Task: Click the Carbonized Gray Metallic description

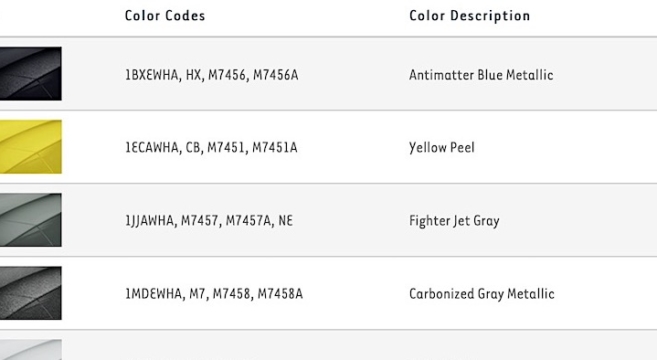Action: coord(482,294)
